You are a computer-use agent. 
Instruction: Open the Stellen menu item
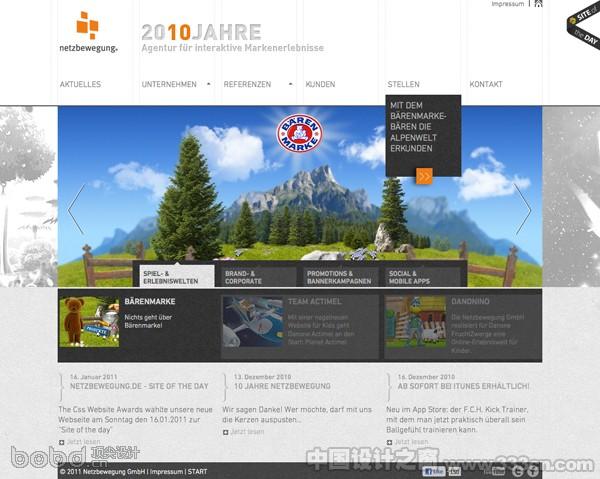pyautogui.click(x=403, y=84)
